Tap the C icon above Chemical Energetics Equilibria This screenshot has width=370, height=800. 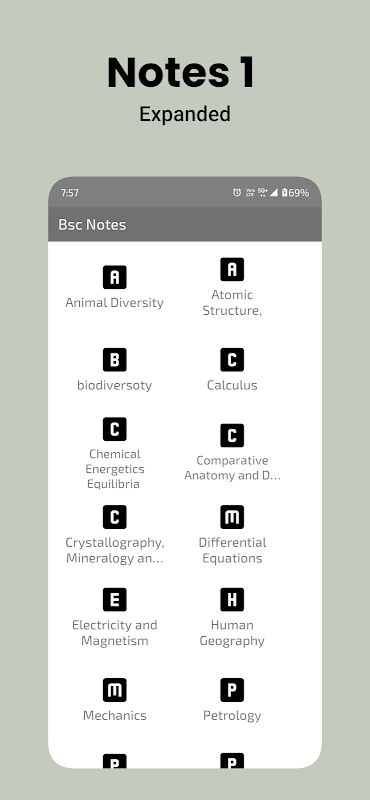click(114, 429)
